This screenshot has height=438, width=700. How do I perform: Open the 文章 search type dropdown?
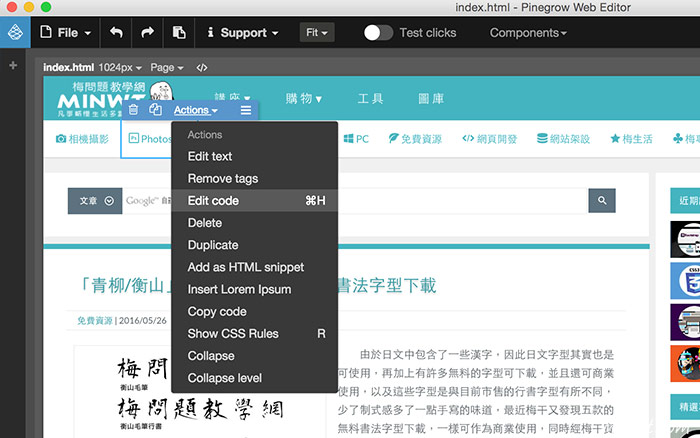(x=95, y=201)
